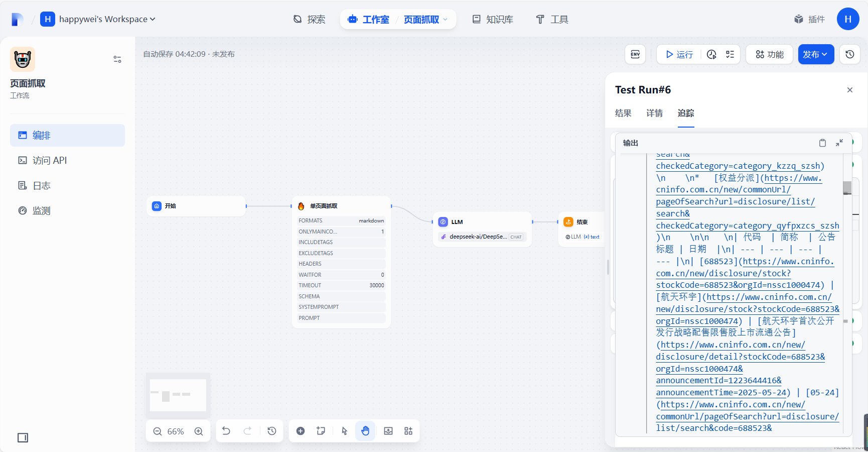Zoom in using the magnifier control
The image size is (868, 452).
click(x=199, y=431)
